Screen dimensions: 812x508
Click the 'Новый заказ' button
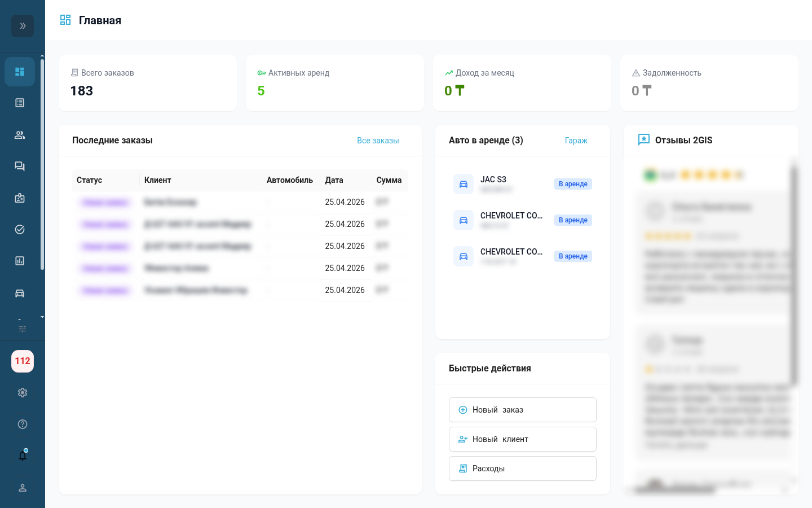pyautogui.click(x=523, y=410)
